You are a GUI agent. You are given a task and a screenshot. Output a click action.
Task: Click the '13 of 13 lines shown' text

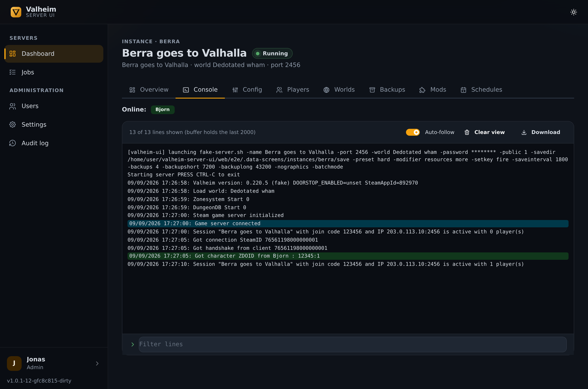(192, 132)
